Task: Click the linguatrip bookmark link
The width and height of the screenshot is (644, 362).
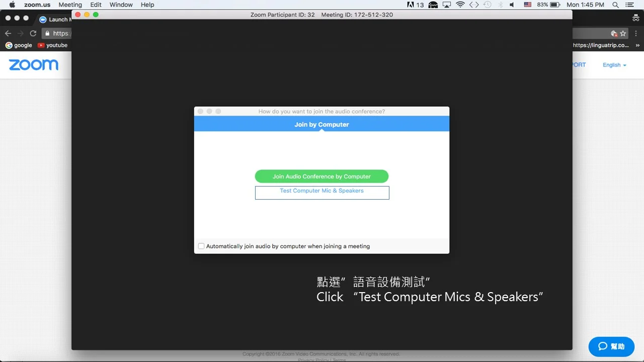Action: pyautogui.click(x=601, y=45)
